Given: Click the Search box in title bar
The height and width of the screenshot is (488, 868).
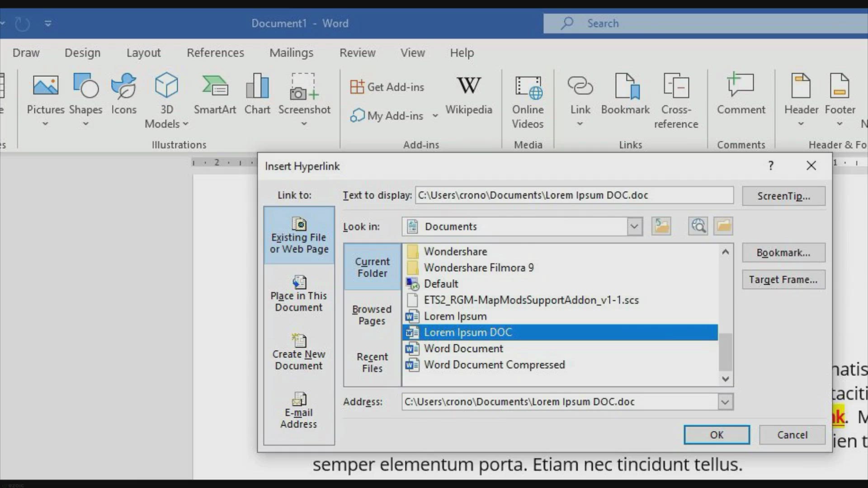Looking at the screenshot, I should pyautogui.click(x=705, y=23).
